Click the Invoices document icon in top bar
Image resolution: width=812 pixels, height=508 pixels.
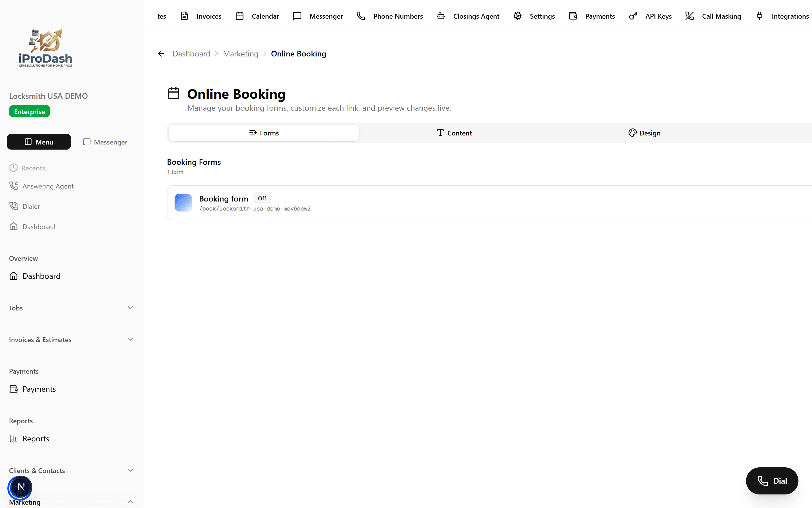pyautogui.click(x=184, y=16)
